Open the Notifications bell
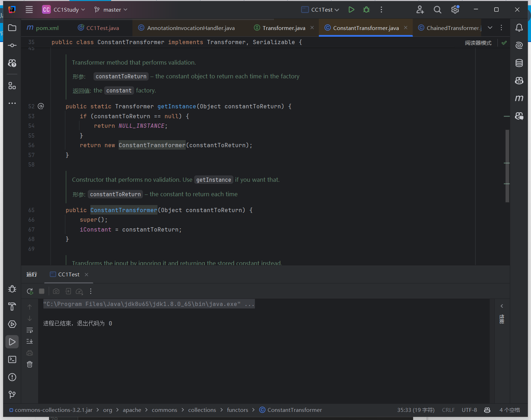Image resolution: width=531 pixels, height=420 pixels. click(519, 28)
